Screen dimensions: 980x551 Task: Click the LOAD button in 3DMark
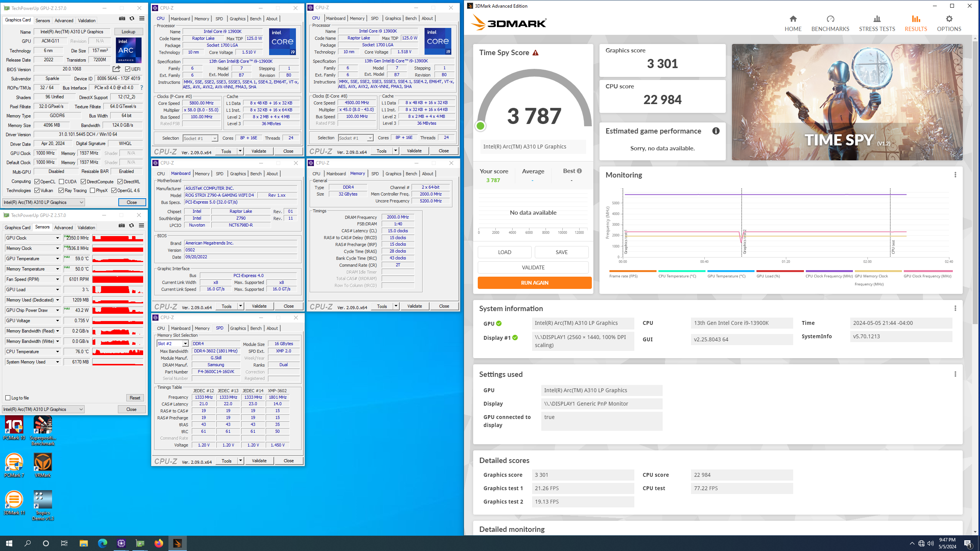click(505, 252)
